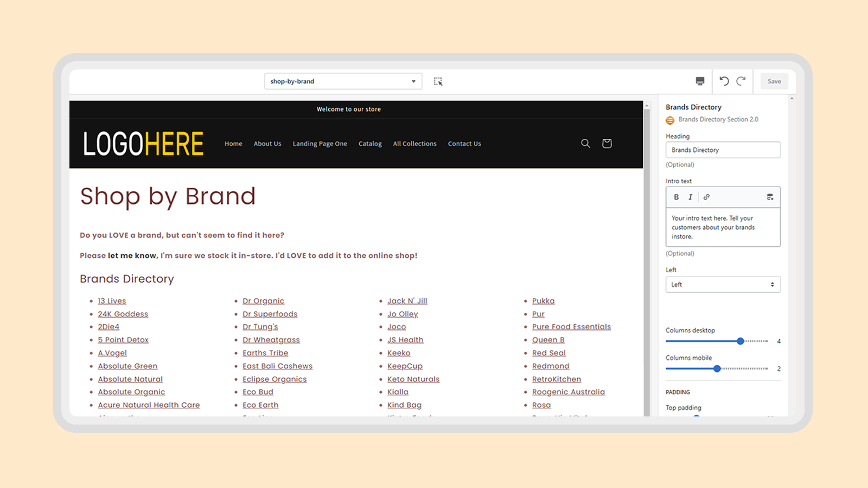
Task: Toggle bold formatting in Intro text
Action: 676,197
